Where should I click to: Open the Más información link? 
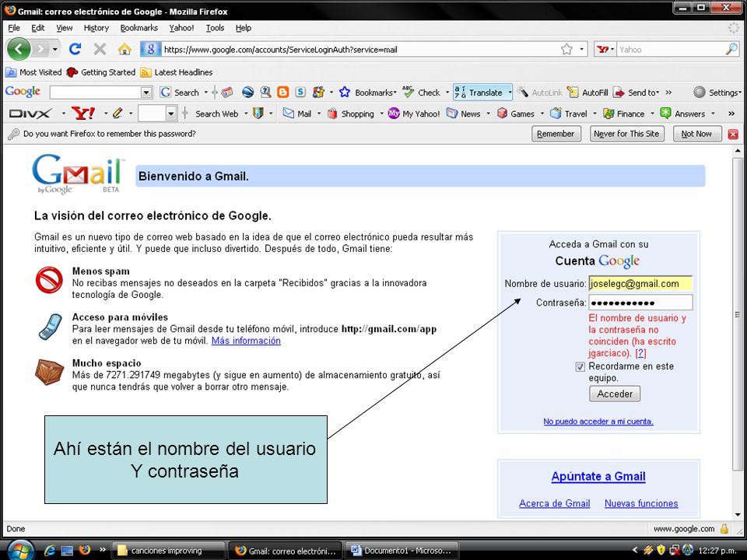click(246, 341)
